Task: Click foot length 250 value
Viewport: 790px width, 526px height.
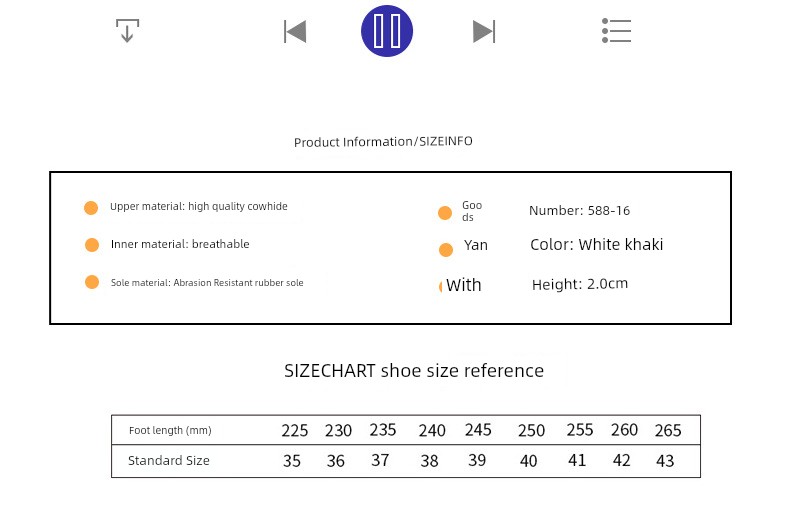Action: (531, 431)
